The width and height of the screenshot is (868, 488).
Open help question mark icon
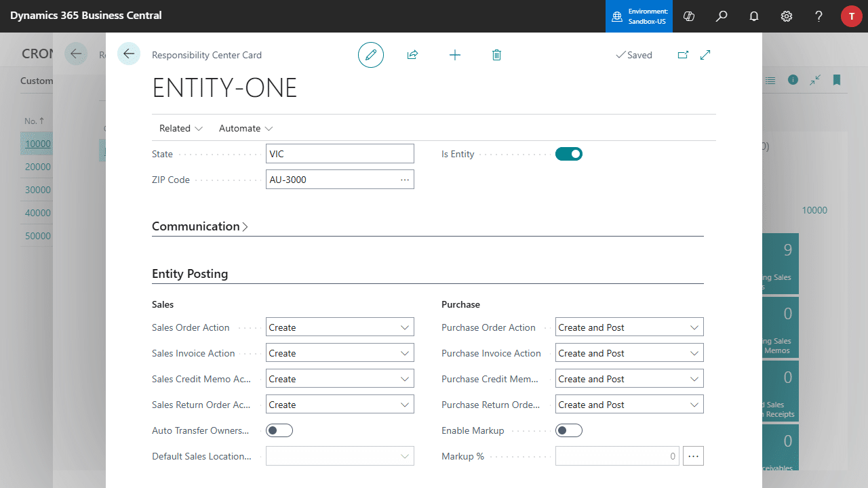(x=819, y=16)
